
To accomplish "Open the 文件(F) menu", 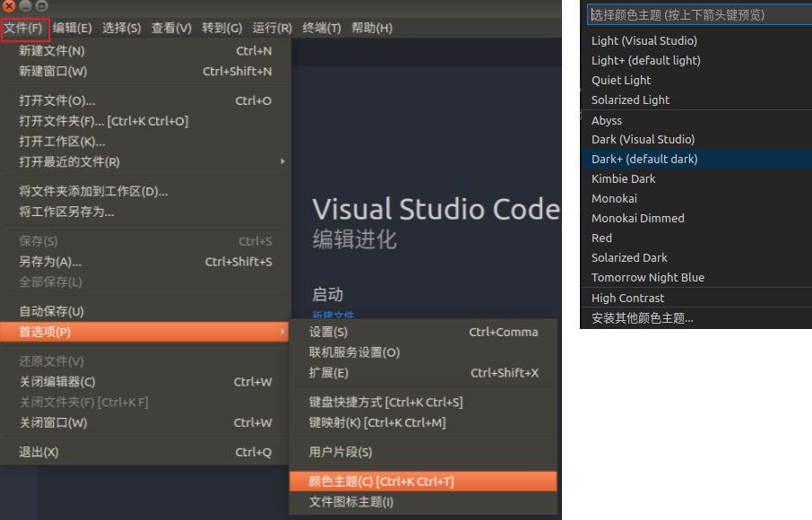I will tap(24, 29).
